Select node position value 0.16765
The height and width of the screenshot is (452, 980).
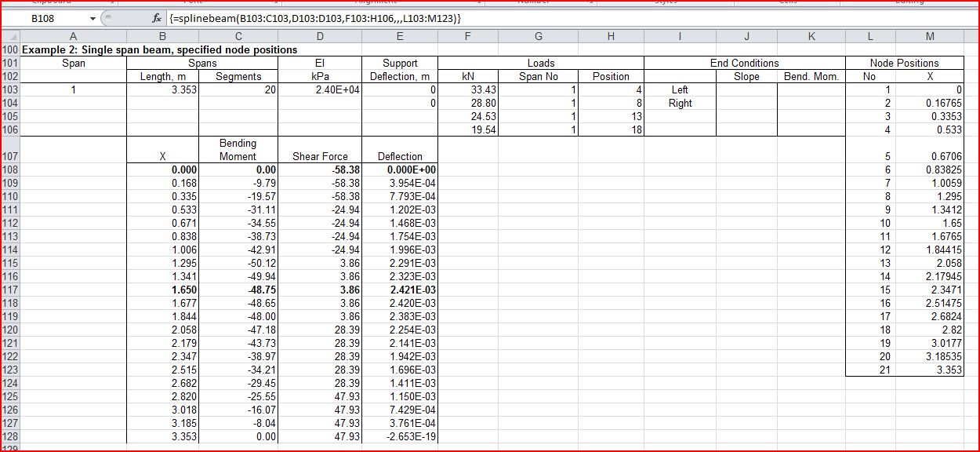[x=930, y=104]
